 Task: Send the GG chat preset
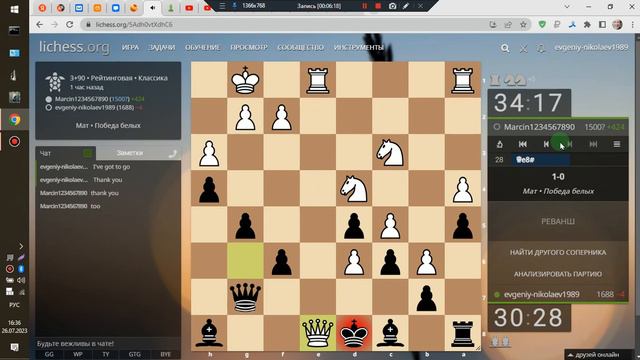tap(49, 354)
